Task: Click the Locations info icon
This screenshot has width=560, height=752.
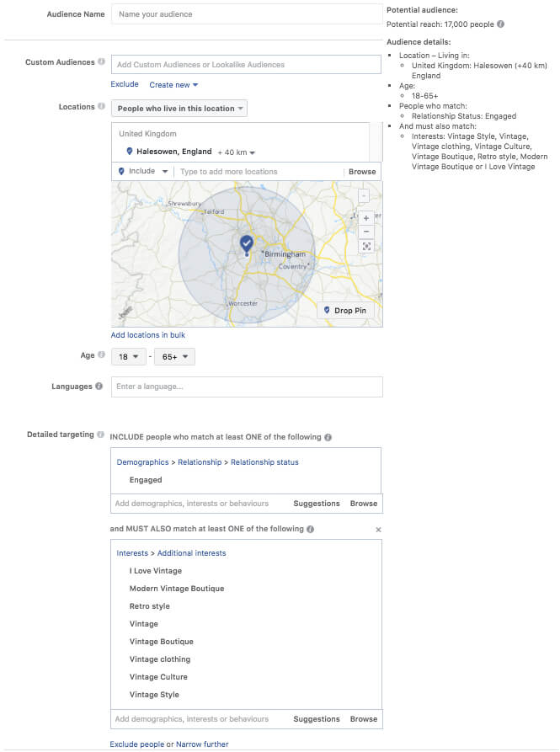Action: 101,106
